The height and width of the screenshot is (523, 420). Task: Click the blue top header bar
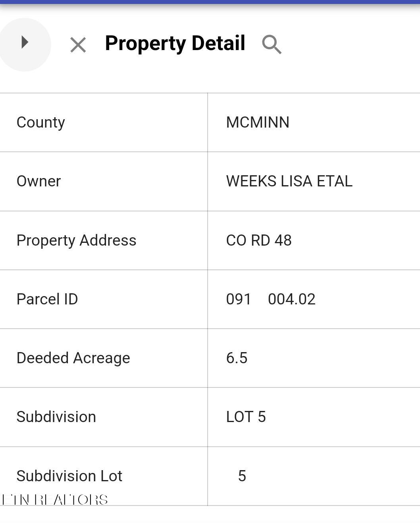tap(210, 2)
